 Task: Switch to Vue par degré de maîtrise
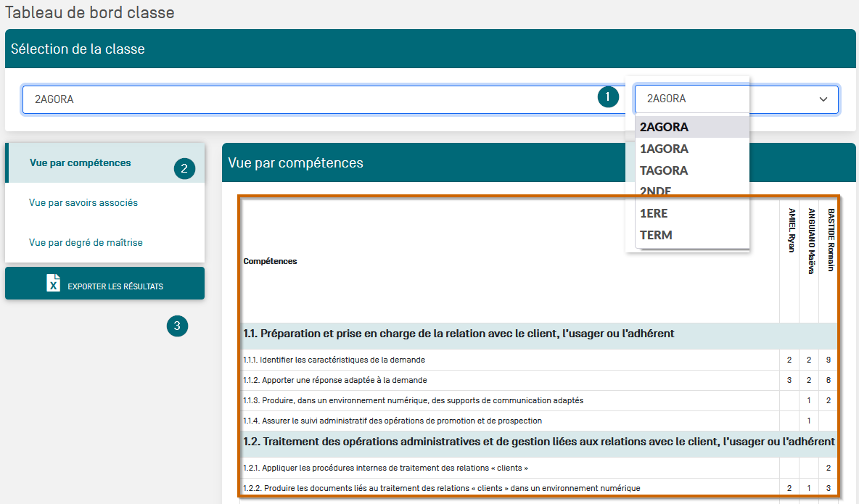pyautogui.click(x=86, y=243)
